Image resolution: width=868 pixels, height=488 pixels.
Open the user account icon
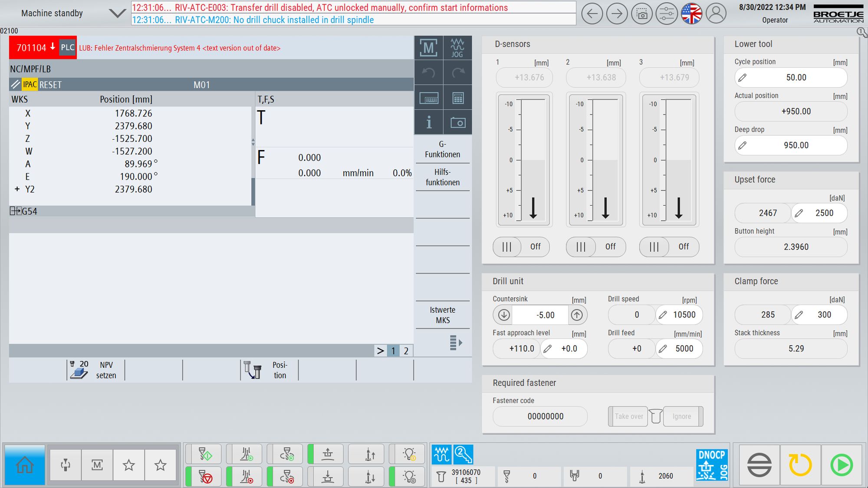716,14
